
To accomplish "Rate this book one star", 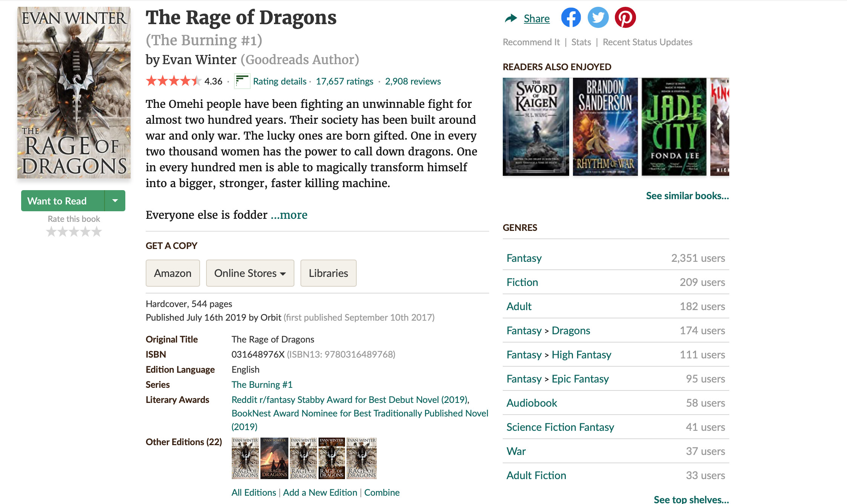I will point(51,231).
